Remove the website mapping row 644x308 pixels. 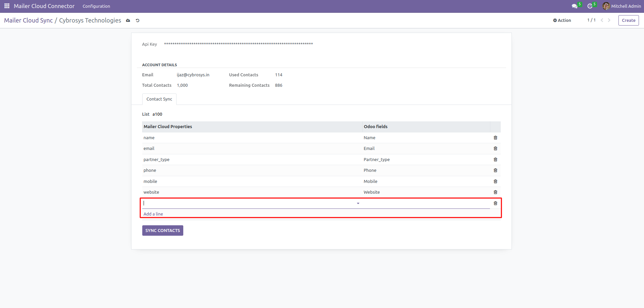[x=495, y=192]
